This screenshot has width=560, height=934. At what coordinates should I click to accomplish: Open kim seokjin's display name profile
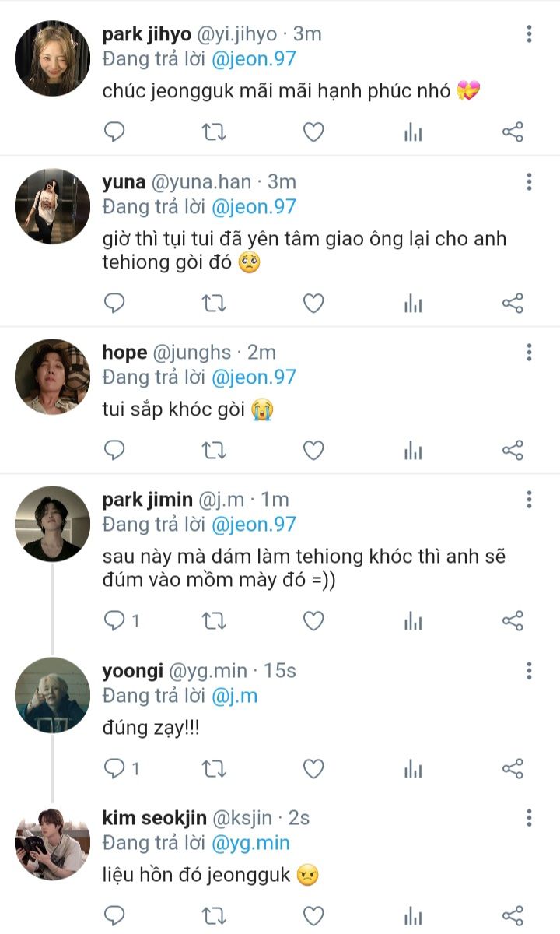pos(154,817)
